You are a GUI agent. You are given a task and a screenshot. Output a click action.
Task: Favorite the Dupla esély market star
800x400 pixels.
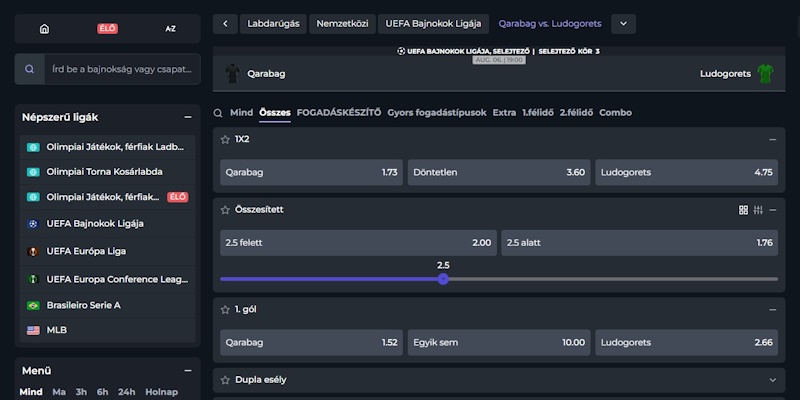[x=225, y=380]
